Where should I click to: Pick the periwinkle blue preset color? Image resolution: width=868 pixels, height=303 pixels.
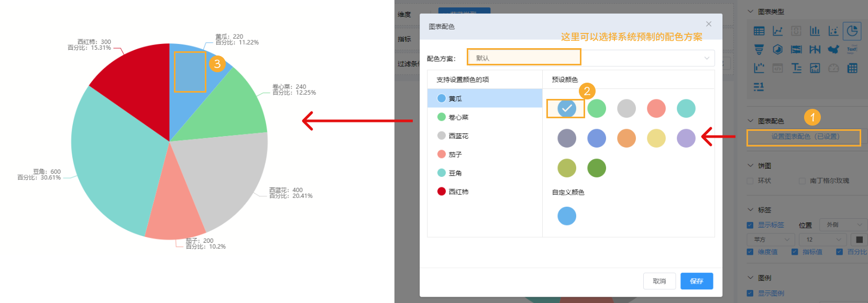click(597, 138)
